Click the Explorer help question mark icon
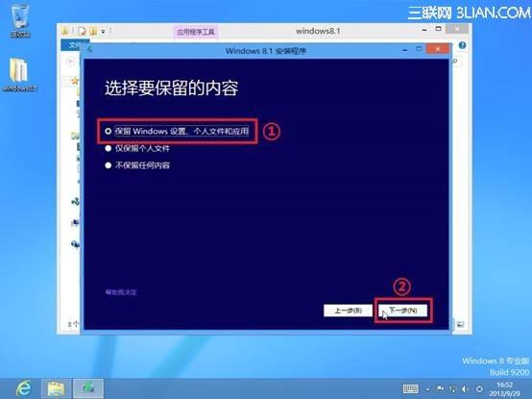The width and height of the screenshot is (532, 399). [462, 45]
